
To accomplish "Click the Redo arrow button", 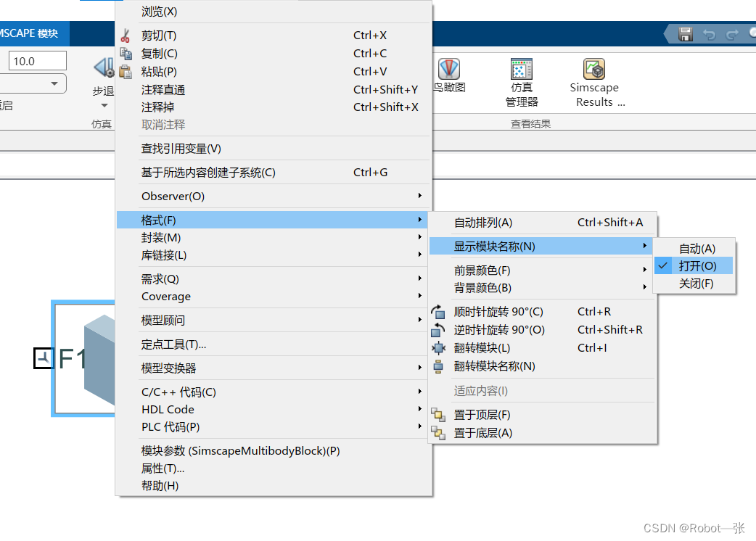I will click(731, 34).
